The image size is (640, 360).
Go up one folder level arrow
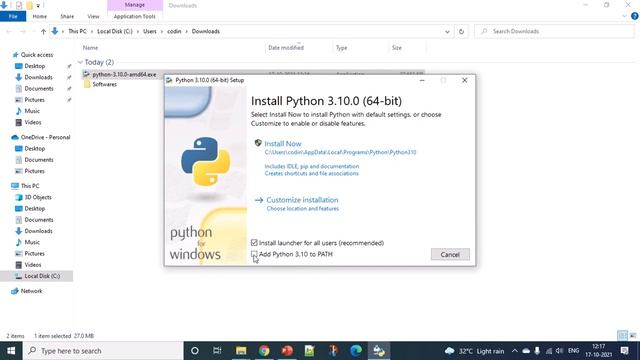[43, 31]
